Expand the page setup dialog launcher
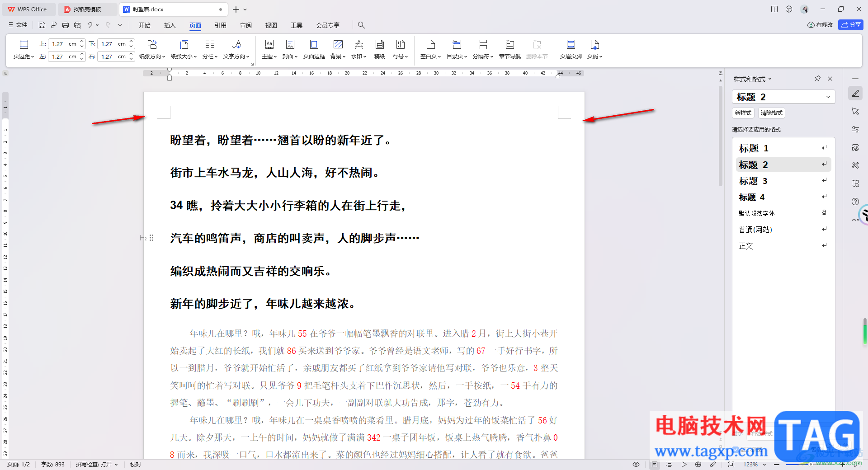 tap(252, 64)
